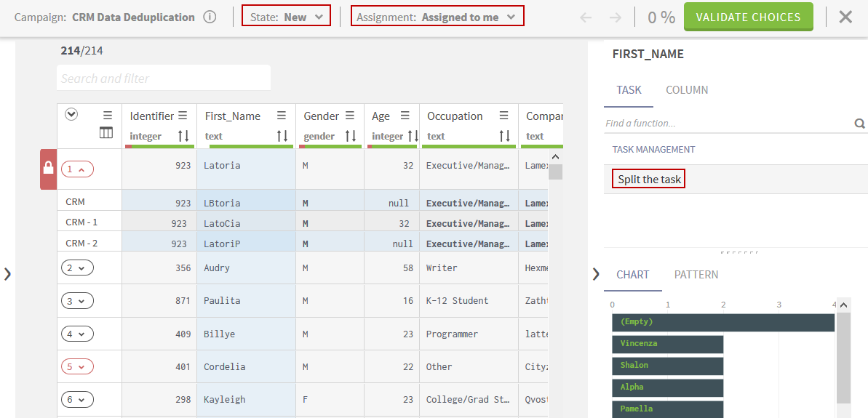The image size is (868, 418).
Task: Expand group 2 Audry record
Action: [x=77, y=268]
